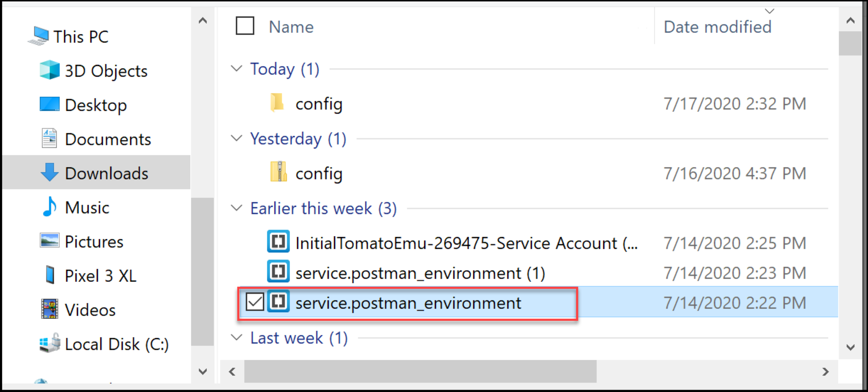This screenshot has width=868, height=392.
Task: Click the zipped config folder icon
Action: click(x=278, y=172)
